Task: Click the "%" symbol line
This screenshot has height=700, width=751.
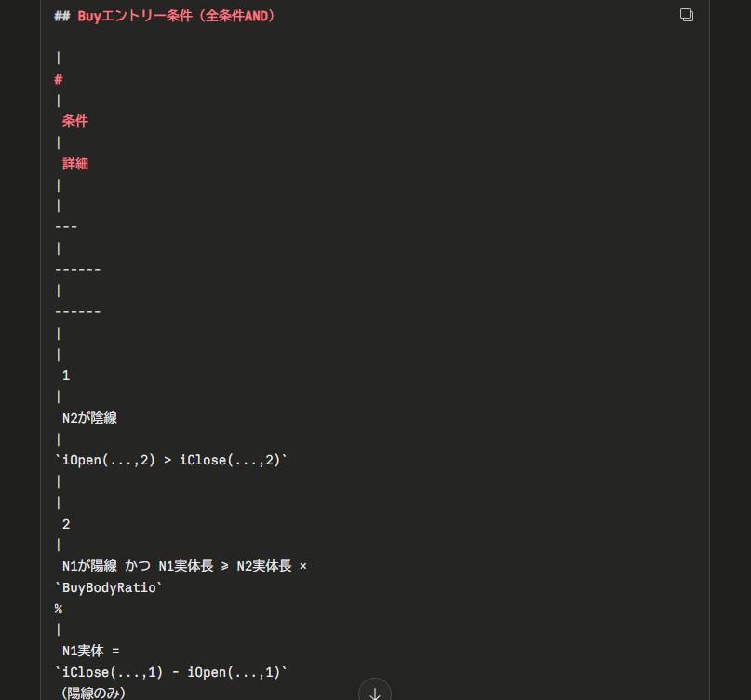Action: [x=59, y=609]
